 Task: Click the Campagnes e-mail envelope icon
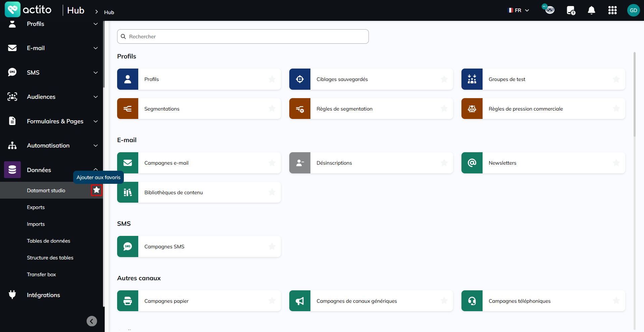pos(128,163)
